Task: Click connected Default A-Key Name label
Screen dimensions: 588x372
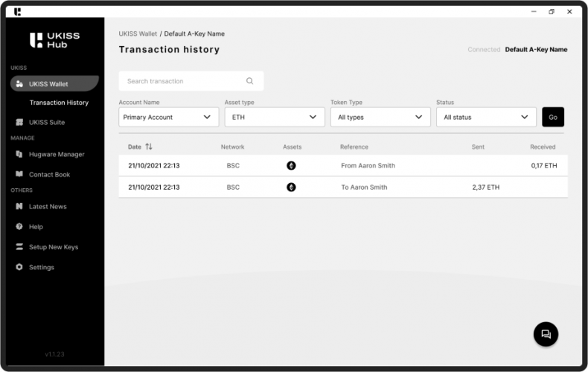Action: (536, 50)
